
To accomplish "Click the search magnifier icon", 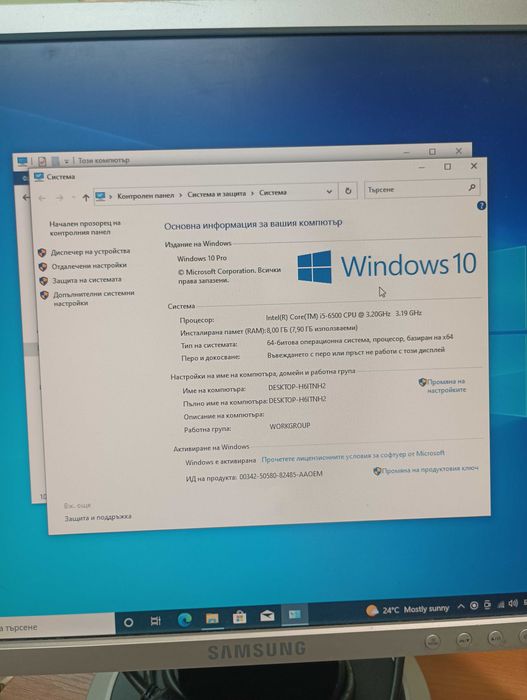I will (472, 188).
